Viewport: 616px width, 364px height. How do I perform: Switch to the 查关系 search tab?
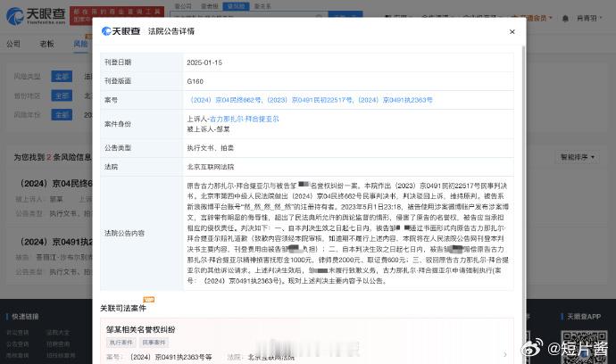262,6
